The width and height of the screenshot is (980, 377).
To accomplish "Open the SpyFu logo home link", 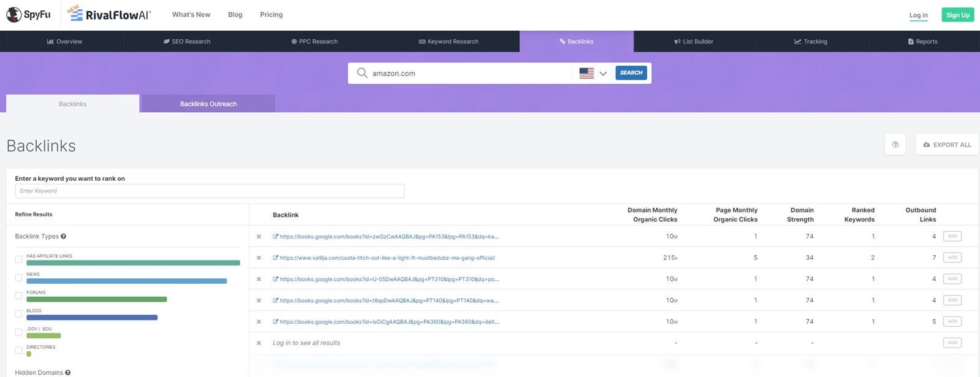I will click(28, 15).
